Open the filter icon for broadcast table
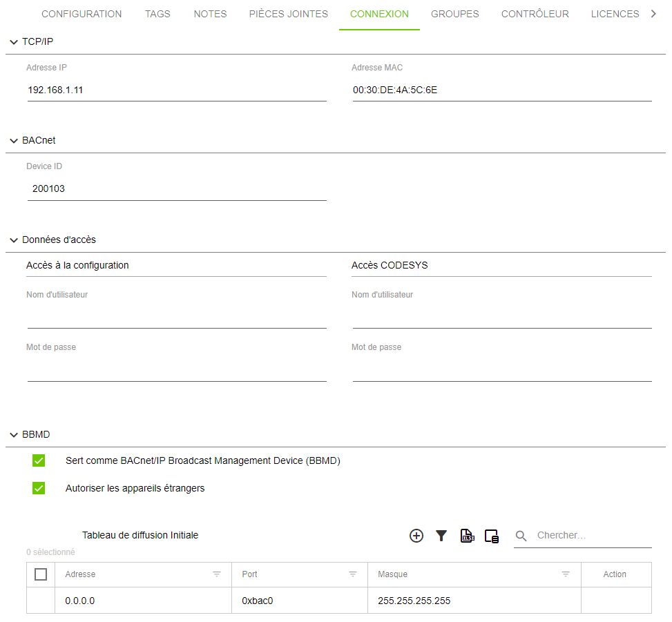The image size is (672, 622). click(x=441, y=536)
